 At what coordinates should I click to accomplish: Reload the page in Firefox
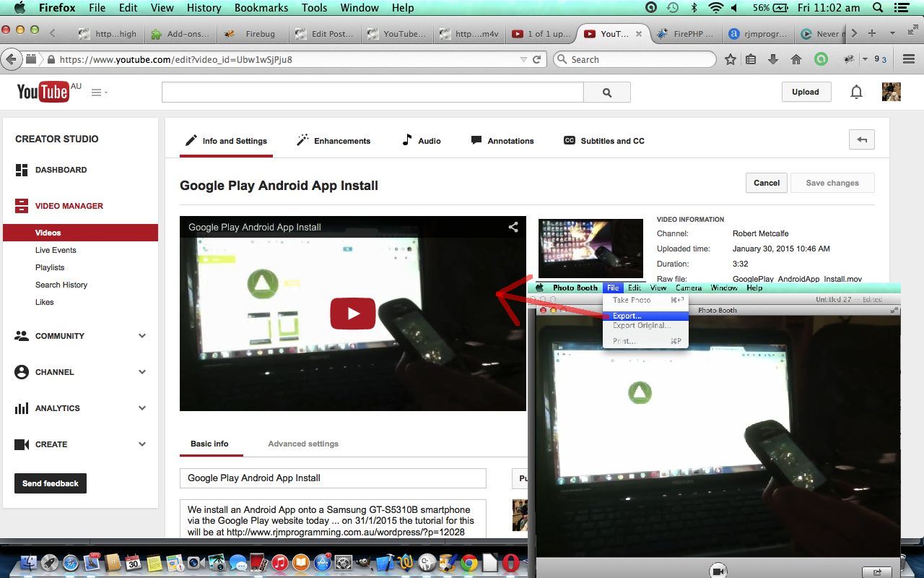[537, 59]
